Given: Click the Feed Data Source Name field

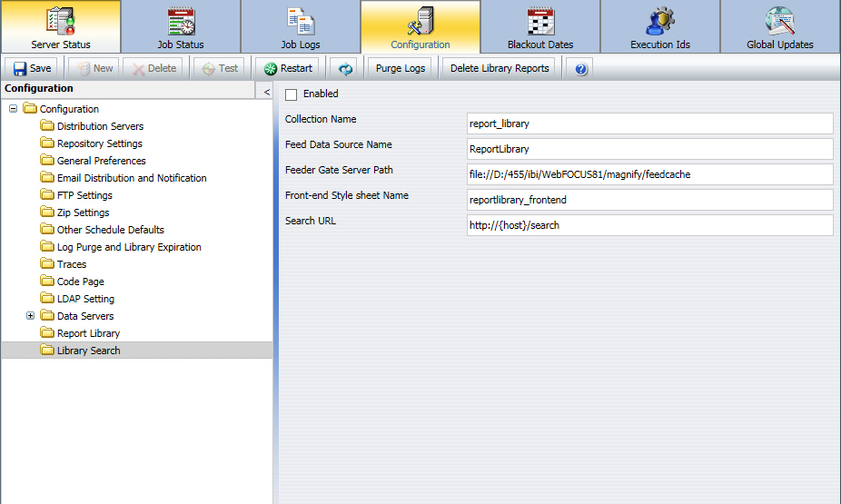Looking at the screenshot, I should [650, 149].
